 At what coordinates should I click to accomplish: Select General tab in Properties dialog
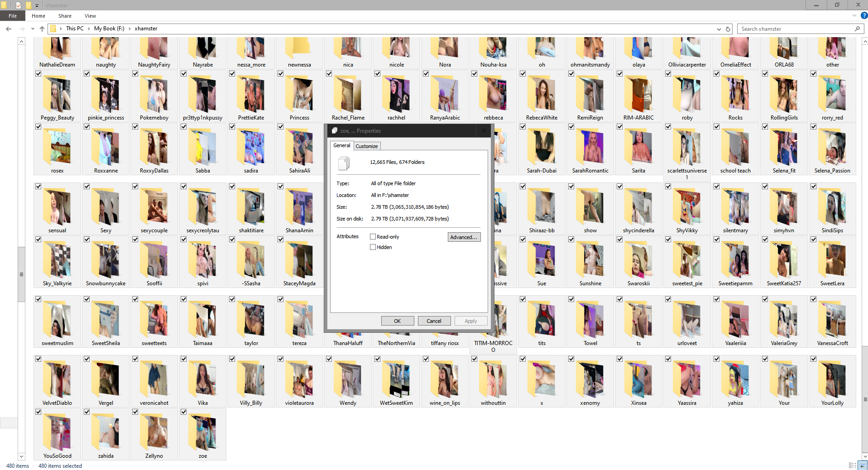coord(342,145)
